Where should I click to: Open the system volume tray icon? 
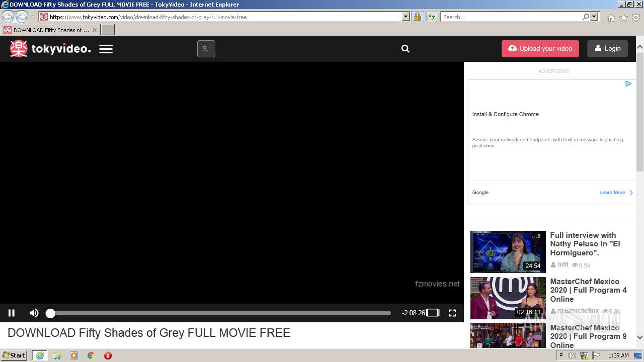pos(572,355)
